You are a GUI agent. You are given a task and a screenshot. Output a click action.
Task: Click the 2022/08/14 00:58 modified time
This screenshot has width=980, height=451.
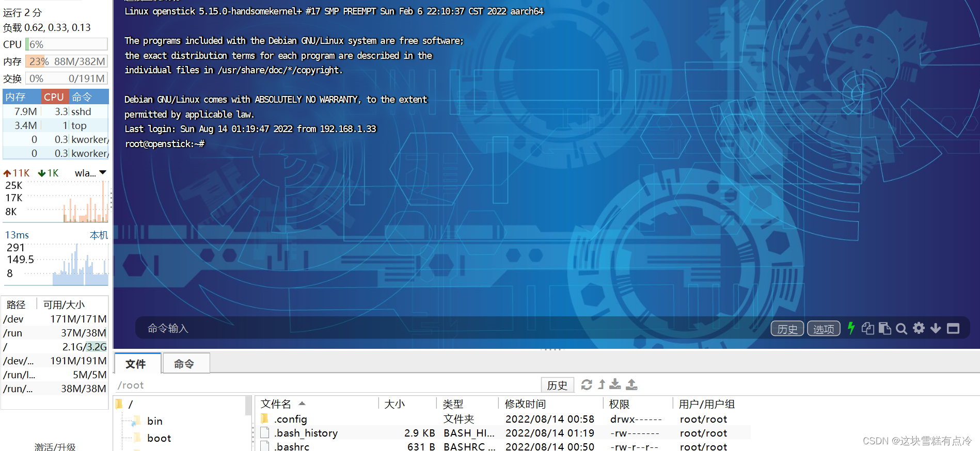click(550, 419)
